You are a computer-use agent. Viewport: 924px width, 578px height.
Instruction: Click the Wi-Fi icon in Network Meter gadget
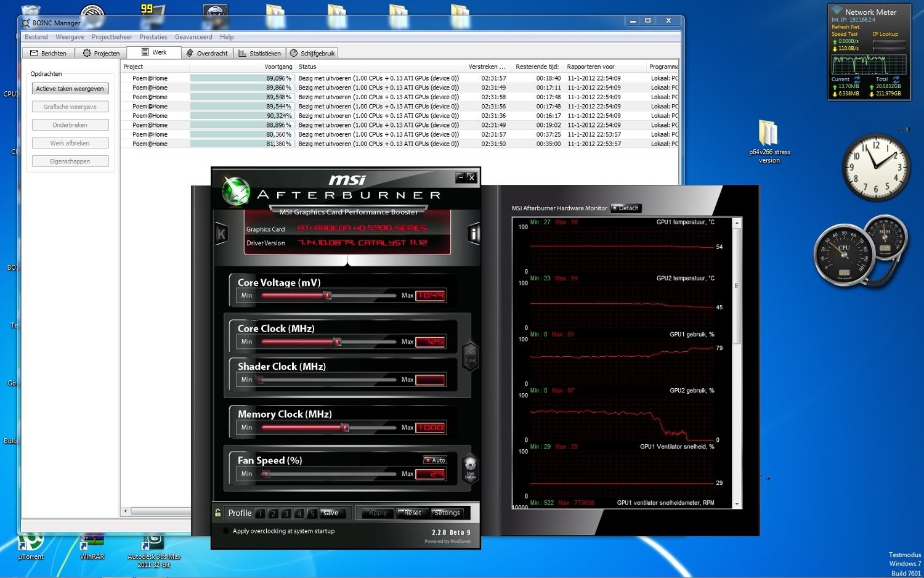(x=837, y=11)
